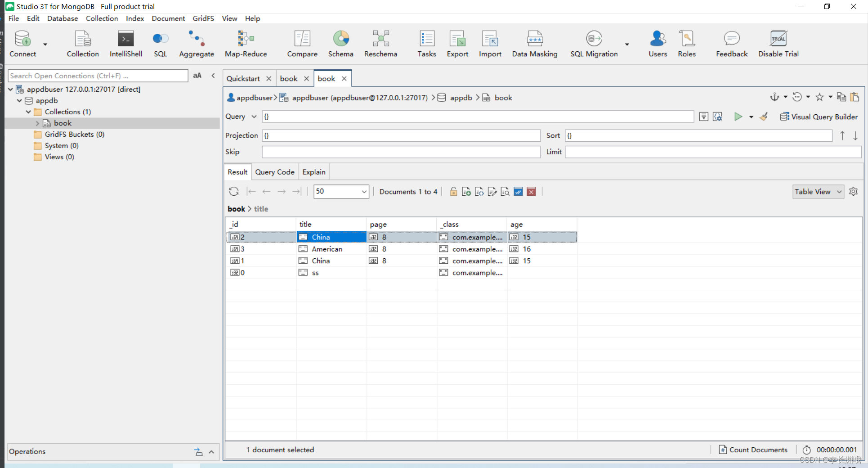Open the Database menu
The image size is (868, 468).
point(63,18)
